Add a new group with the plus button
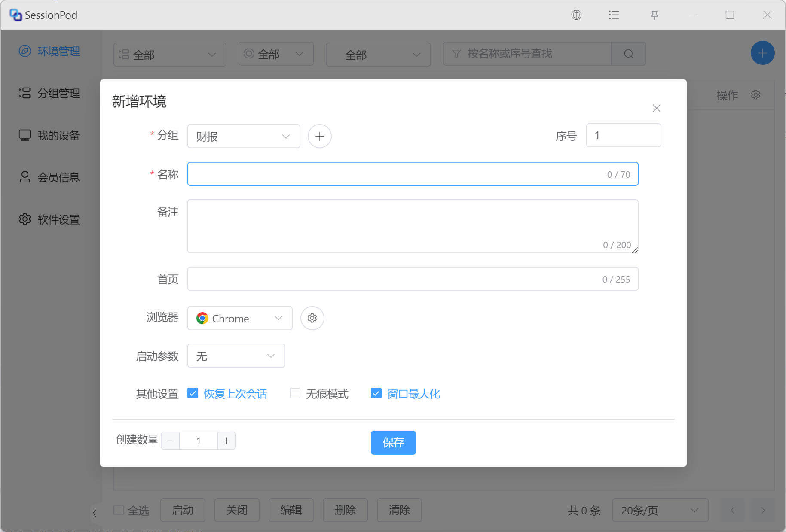This screenshot has width=786, height=532. (x=319, y=137)
